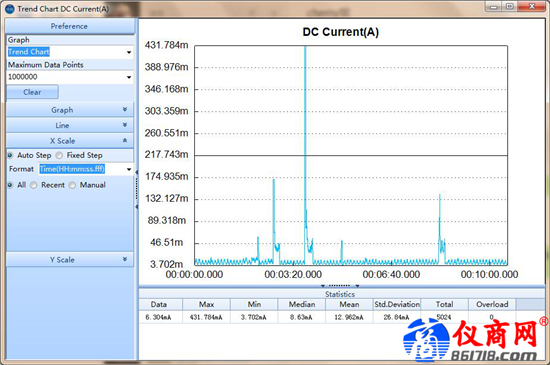Open the Graph type Trend Chart dropdown
This screenshot has width=550, height=365.
coord(70,52)
